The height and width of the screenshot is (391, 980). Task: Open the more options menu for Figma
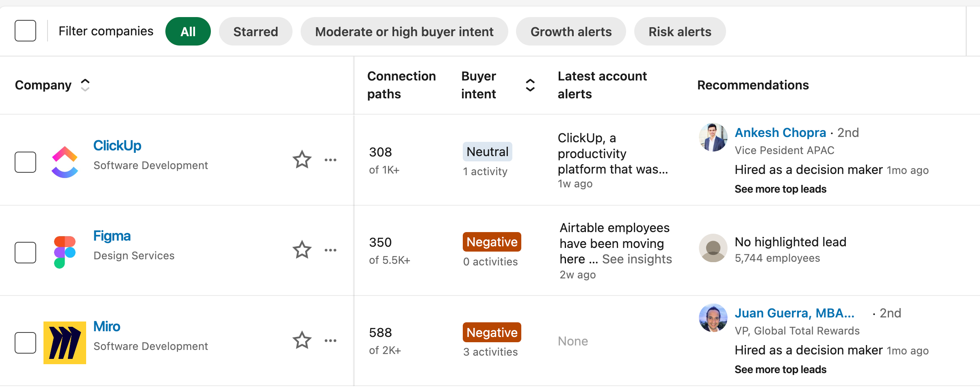tap(330, 250)
